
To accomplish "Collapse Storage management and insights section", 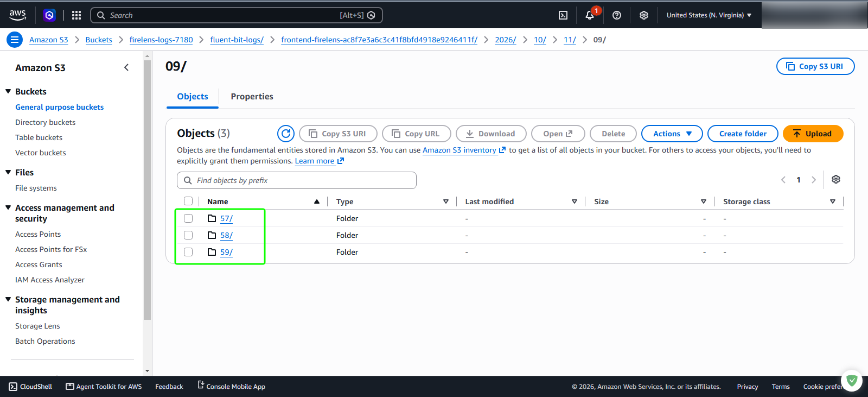I will [8, 299].
